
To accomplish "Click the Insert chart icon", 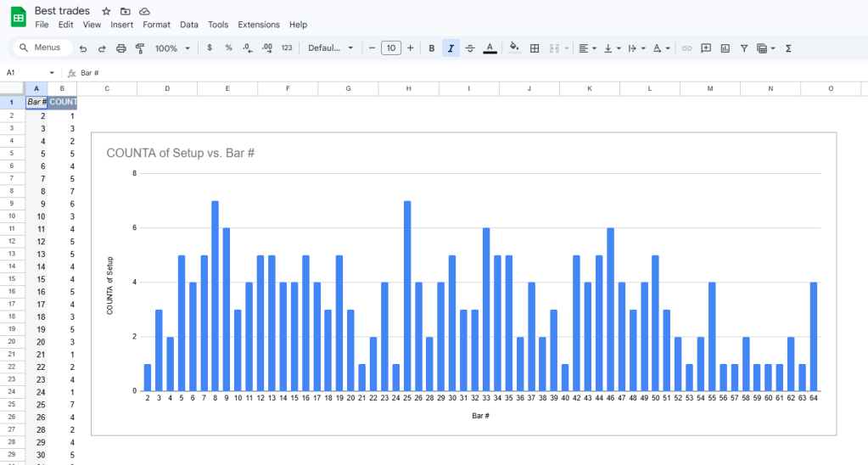I will point(725,48).
